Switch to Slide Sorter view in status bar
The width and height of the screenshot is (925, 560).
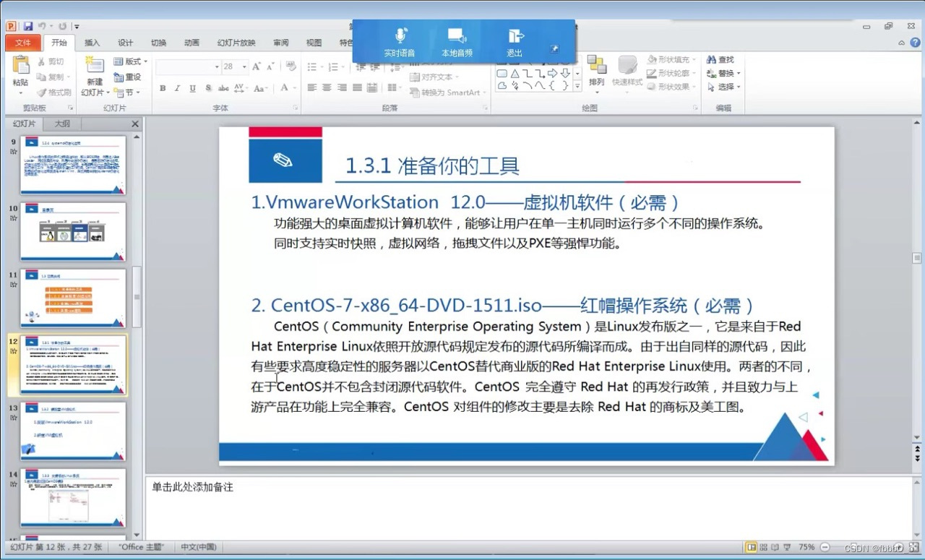click(x=765, y=548)
